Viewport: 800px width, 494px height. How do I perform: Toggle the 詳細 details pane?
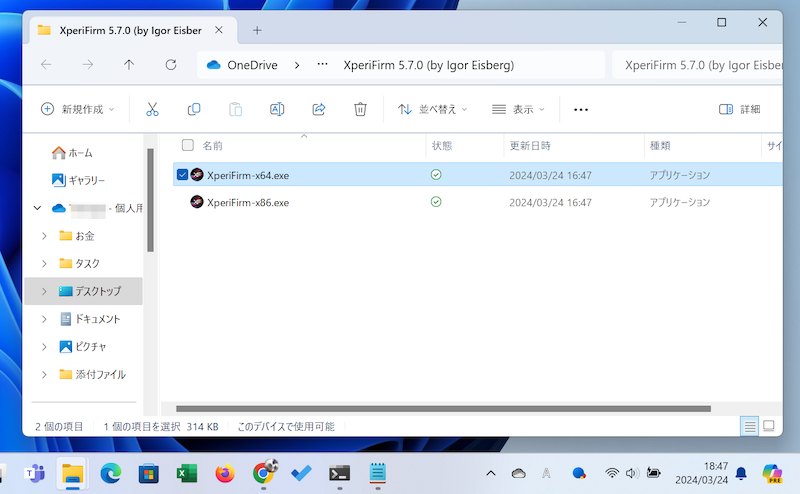click(x=740, y=109)
